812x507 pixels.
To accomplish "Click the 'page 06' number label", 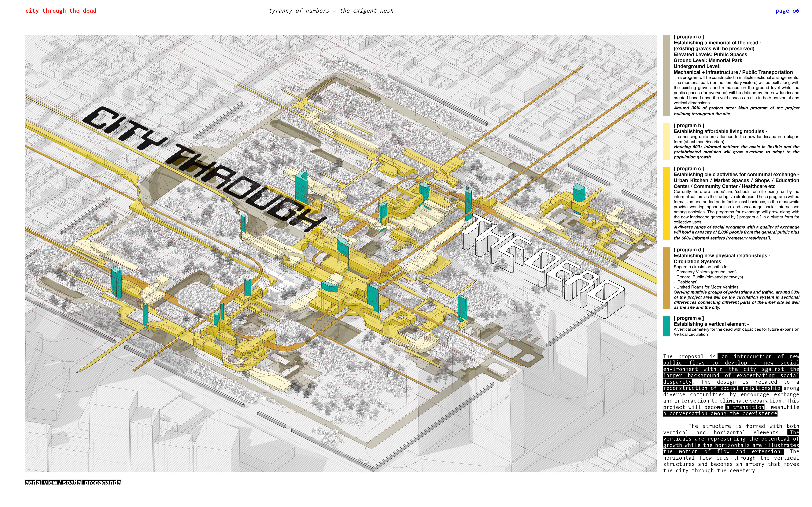I will pos(787,11).
